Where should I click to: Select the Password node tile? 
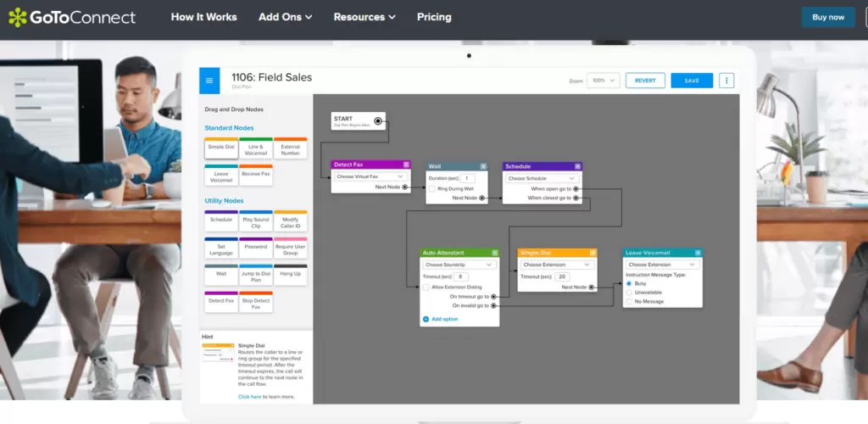tap(256, 248)
